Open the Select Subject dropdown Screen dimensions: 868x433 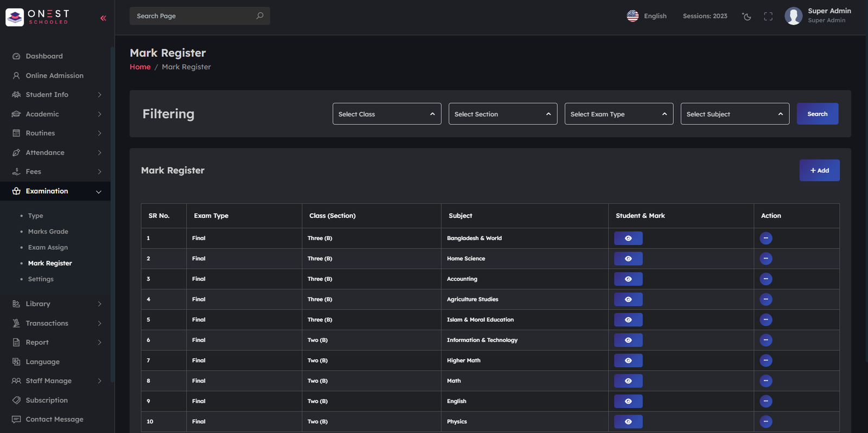[x=735, y=114]
